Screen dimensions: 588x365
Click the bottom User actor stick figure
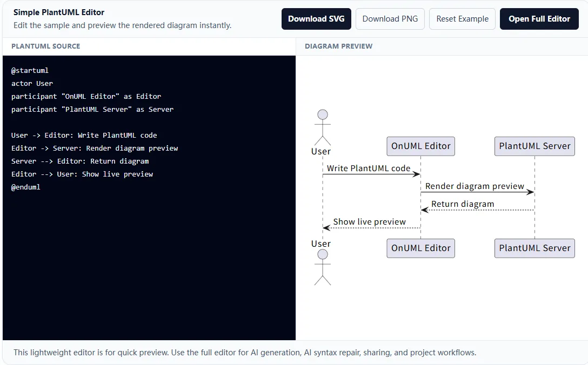click(323, 268)
